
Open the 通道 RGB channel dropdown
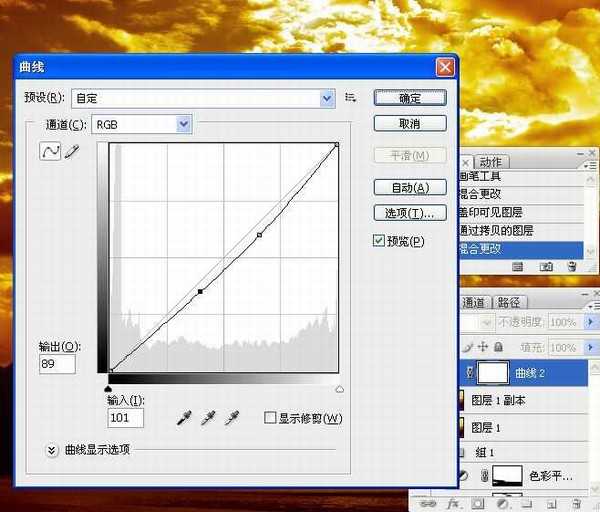tap(183, 124)
